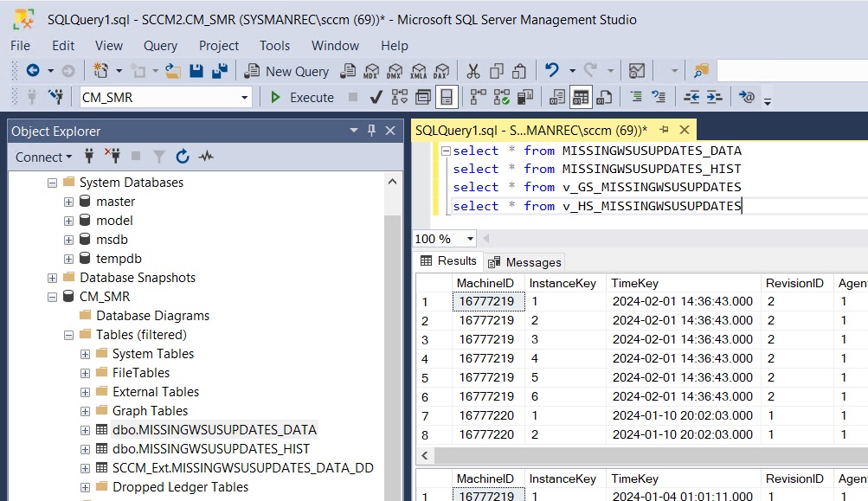Pin the SQLQuery1.sql document tab
This screenshot has height=501, width=868.
663,129
